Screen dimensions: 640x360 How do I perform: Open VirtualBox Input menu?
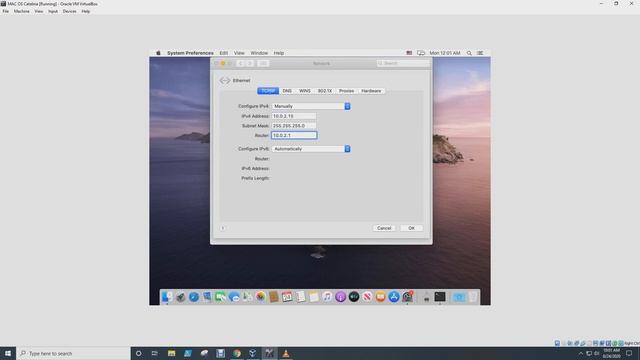coord(53,11)
